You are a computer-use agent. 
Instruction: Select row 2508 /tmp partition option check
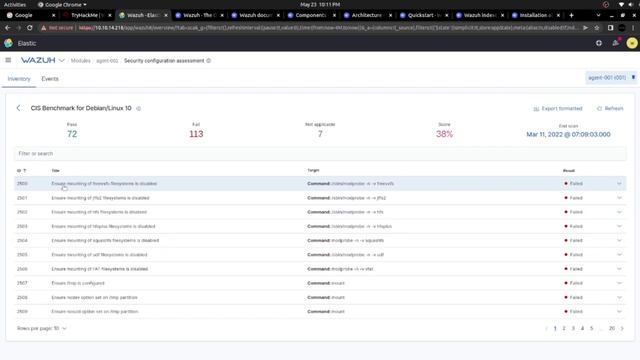point(320,297)
